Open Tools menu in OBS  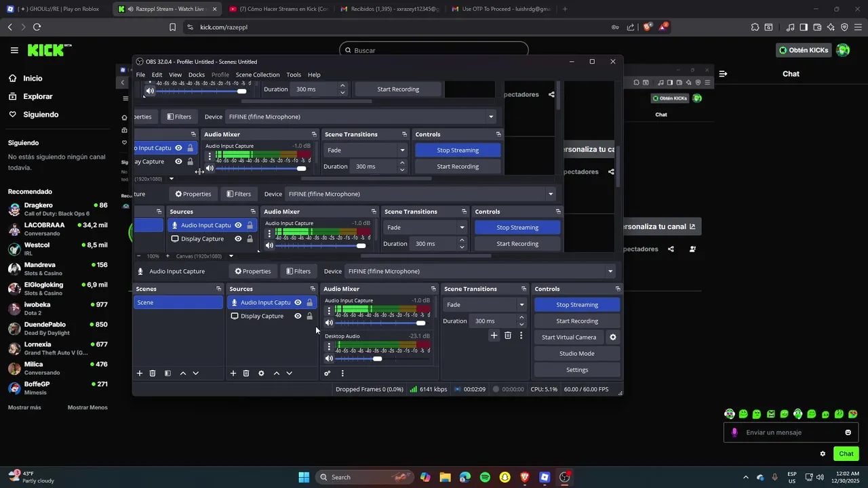(x=294, y=75)
